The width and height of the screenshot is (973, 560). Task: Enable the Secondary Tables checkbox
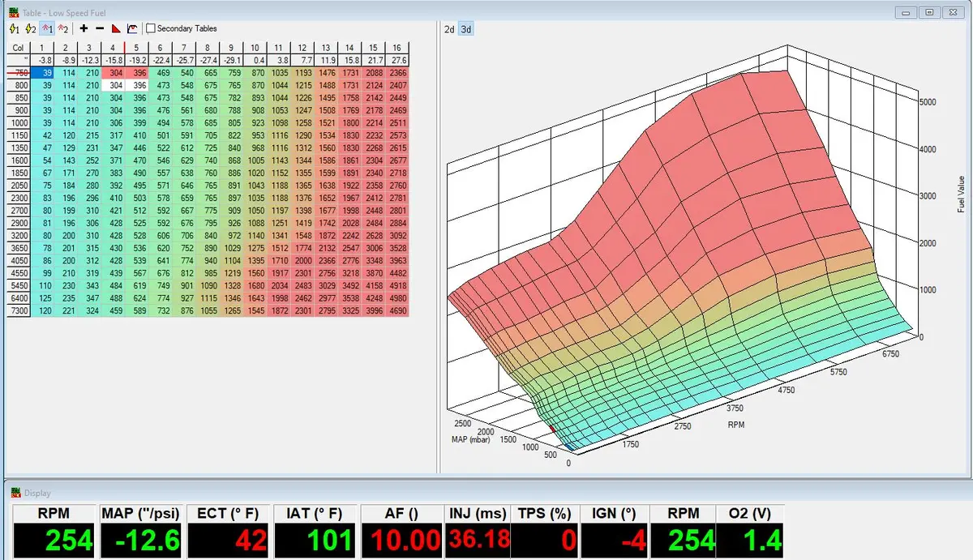tap(151, 28)
